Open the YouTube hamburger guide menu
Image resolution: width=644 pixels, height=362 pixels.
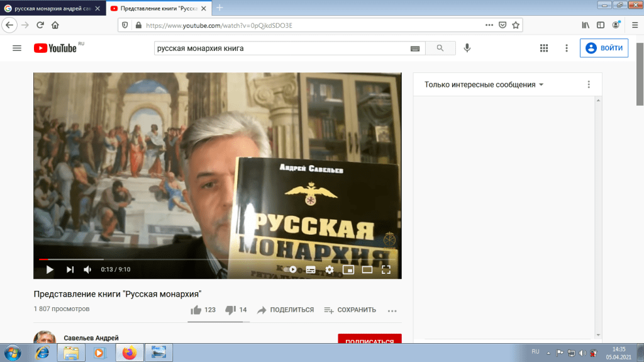tap(17, 48)
